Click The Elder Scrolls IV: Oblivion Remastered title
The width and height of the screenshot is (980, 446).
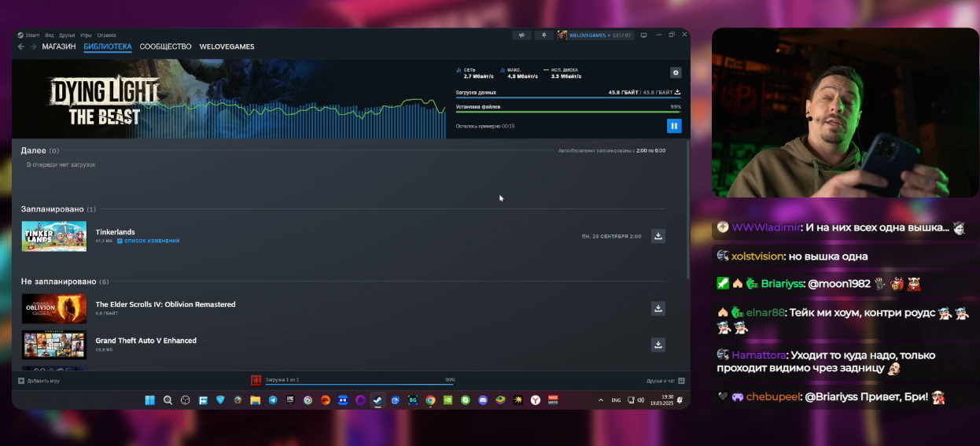165,304
